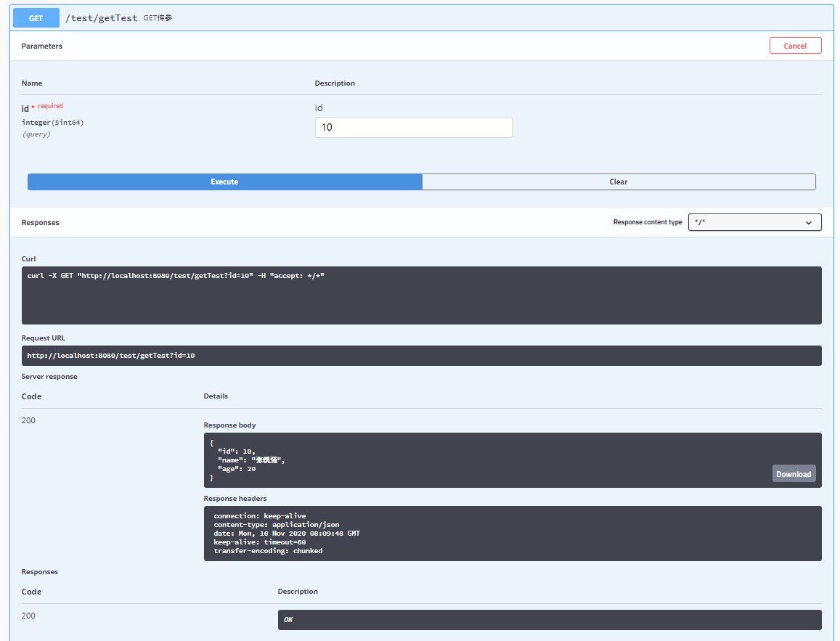
Task: Click the Response content type label
Action: (x=648, y=222)
